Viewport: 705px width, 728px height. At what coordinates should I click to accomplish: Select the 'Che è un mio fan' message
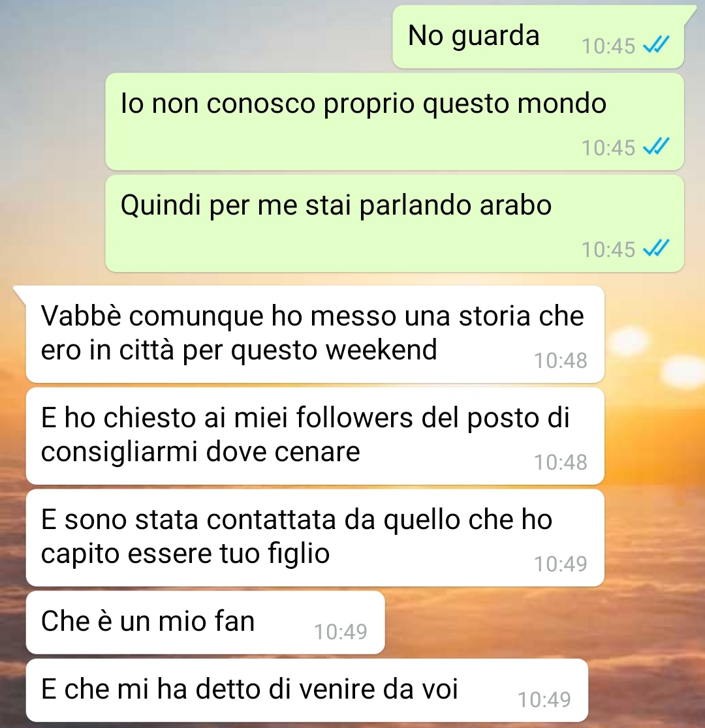point(206,622)
